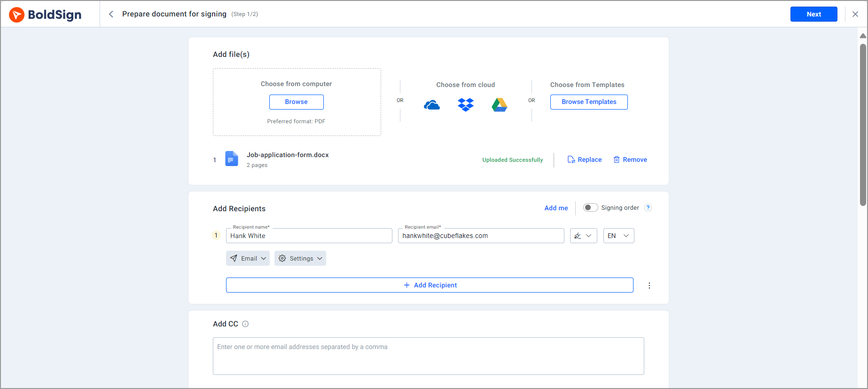Image resolution: width=868 pixels, height=389 pixels.
Task: Click the Preferred format: PDF text
Action: pos(296,121)
